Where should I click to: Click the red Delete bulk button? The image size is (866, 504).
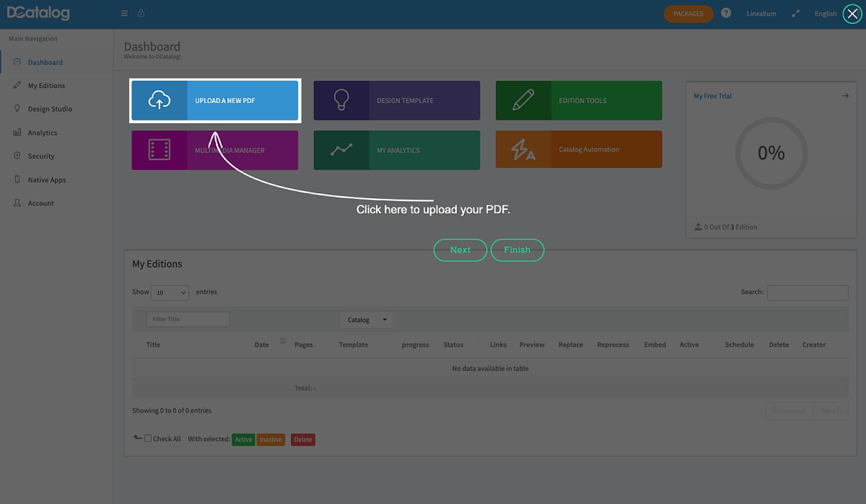point(303,440)
